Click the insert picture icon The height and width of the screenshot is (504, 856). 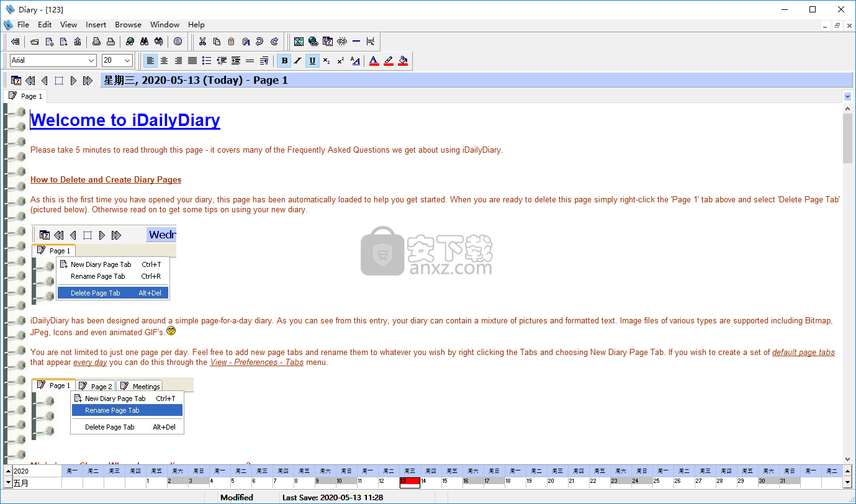pyautogui.click(x=299, y=42)
